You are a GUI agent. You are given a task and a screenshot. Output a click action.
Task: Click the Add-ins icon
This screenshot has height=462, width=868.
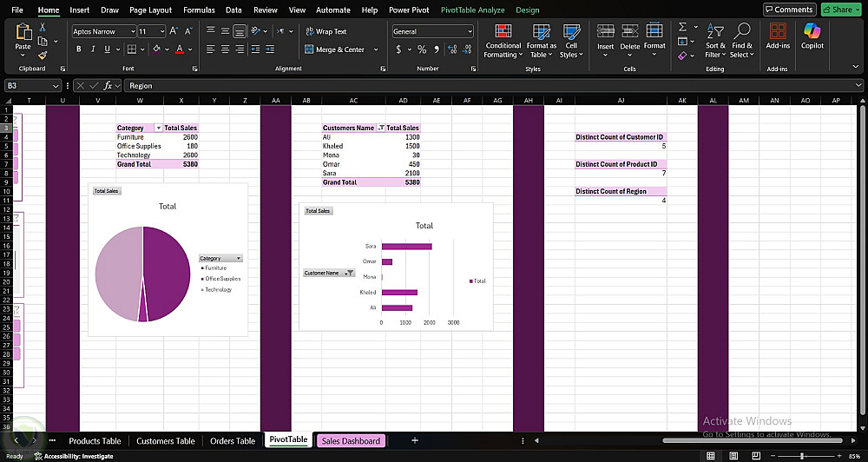click(x=778, y=31)
